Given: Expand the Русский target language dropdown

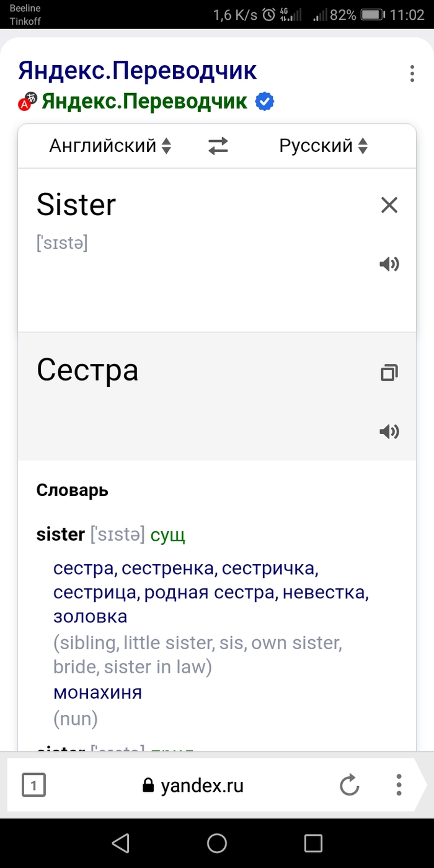Looking at the screenshot, I should pos(323,146).
